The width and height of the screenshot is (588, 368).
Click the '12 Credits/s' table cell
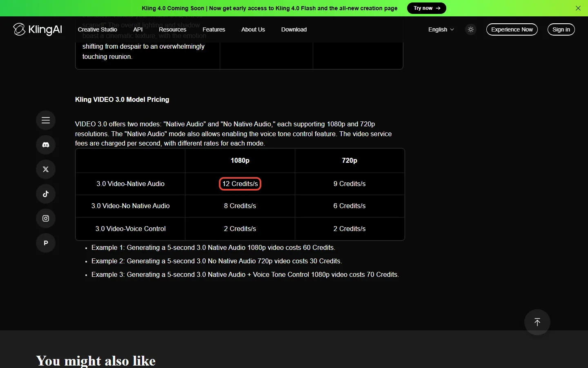coord(240,184)
